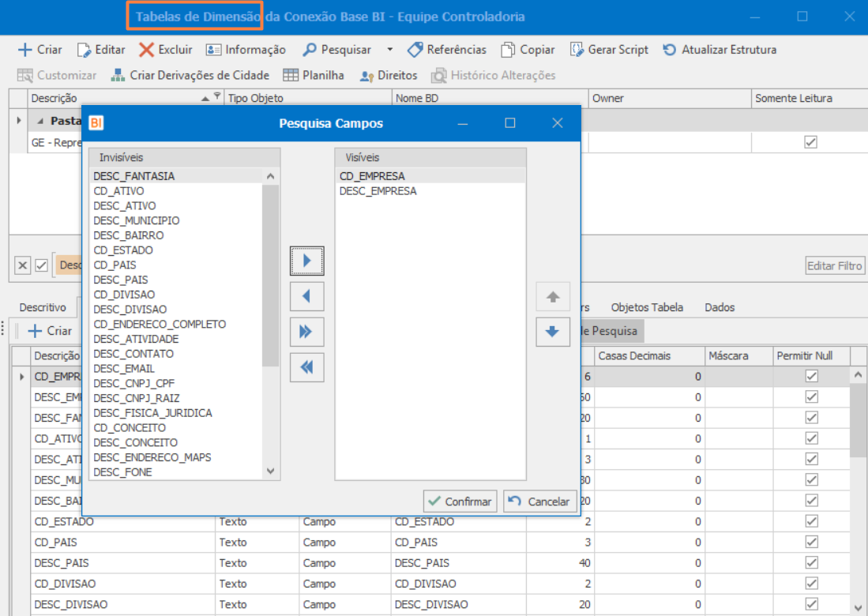Select DESC_MUNICIPIO in Invisíveis list
Viewport: 868px width, 616px height.
pos(137,220)
